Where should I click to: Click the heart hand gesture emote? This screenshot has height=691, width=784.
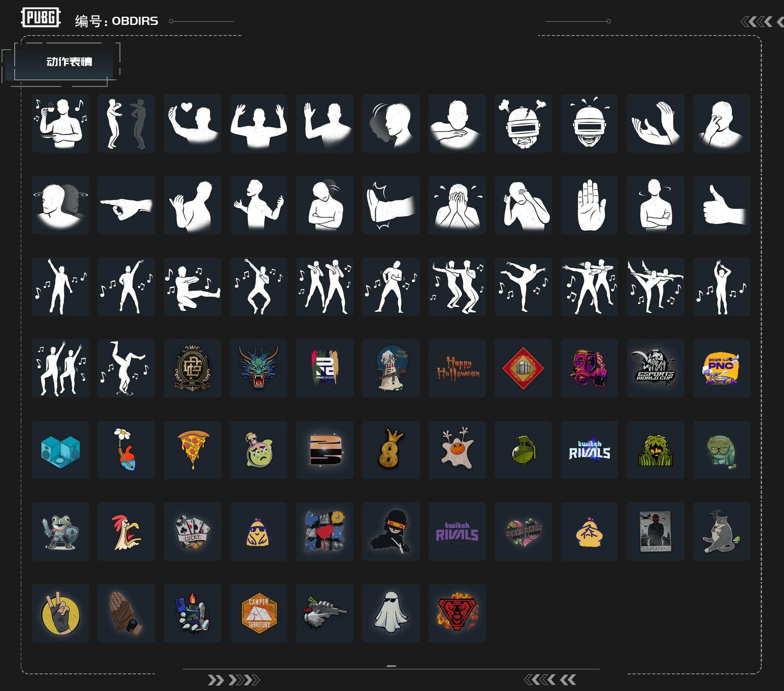coord(192,123)
